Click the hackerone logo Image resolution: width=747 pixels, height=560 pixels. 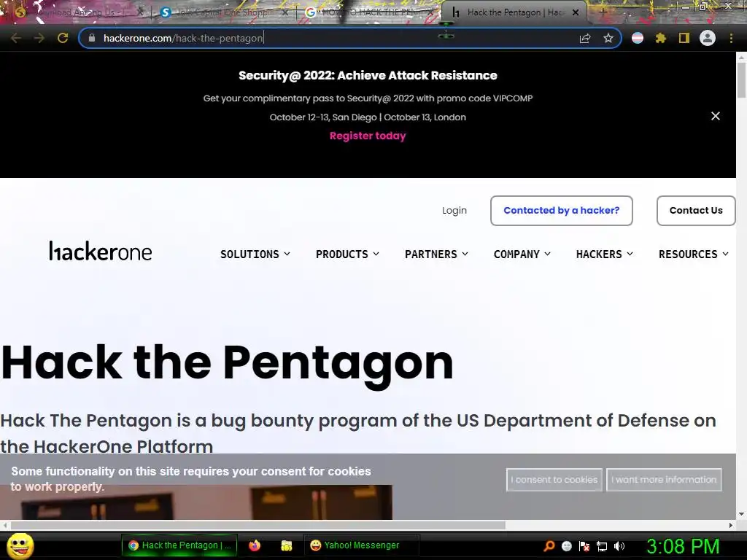pyautogui.click(x=101, y=251)
